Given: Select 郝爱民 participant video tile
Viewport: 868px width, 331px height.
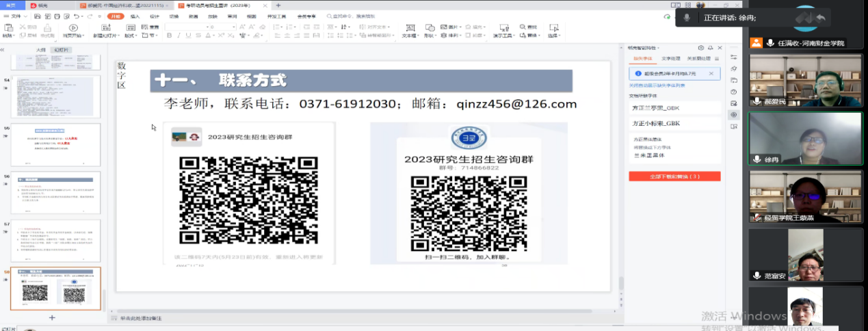Looking at the screenshot, I should coord(806,81).
